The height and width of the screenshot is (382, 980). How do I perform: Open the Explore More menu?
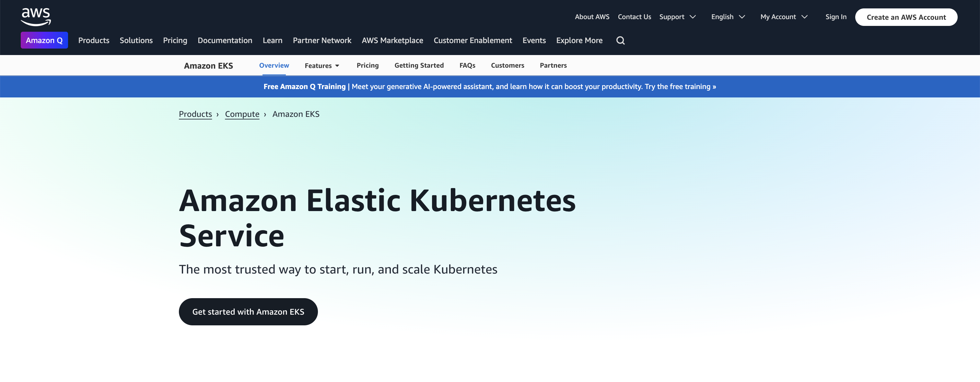click(x=579, y=40)
